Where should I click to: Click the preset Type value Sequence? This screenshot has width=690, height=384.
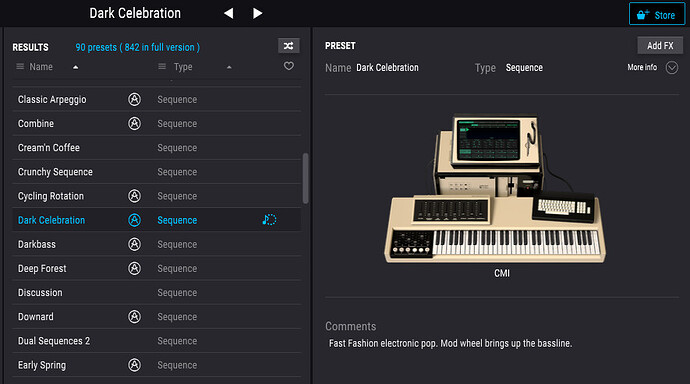pos(524,68)
